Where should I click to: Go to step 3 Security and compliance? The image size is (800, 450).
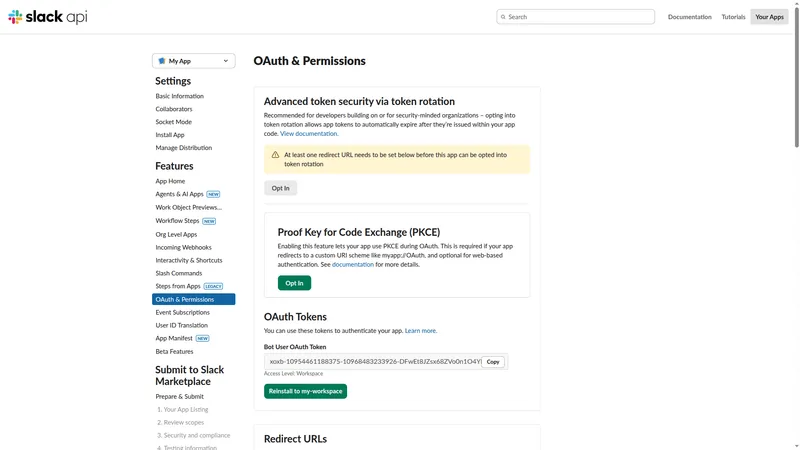tap(193, 435)
